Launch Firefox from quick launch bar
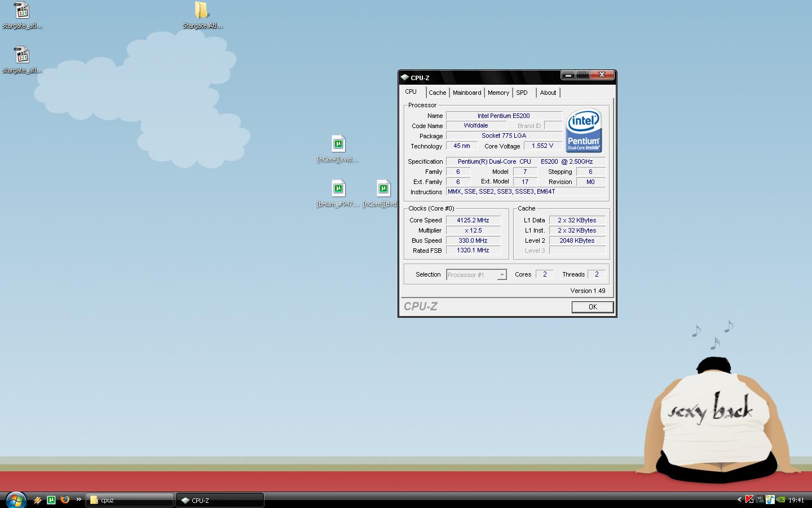 click(x=65, y=500)
